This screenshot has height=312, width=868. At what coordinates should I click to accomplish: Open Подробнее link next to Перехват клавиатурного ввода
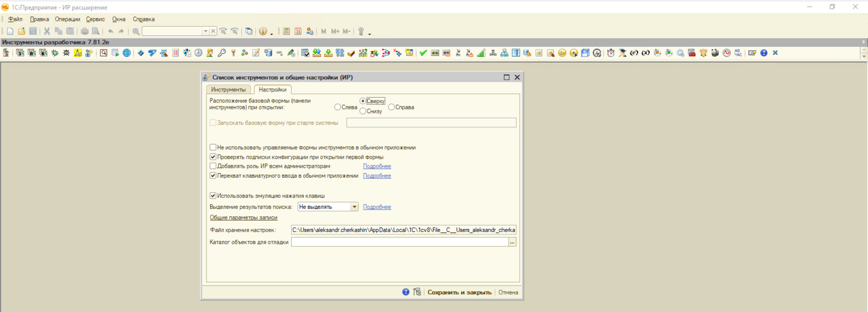click(x=377, y=175)
